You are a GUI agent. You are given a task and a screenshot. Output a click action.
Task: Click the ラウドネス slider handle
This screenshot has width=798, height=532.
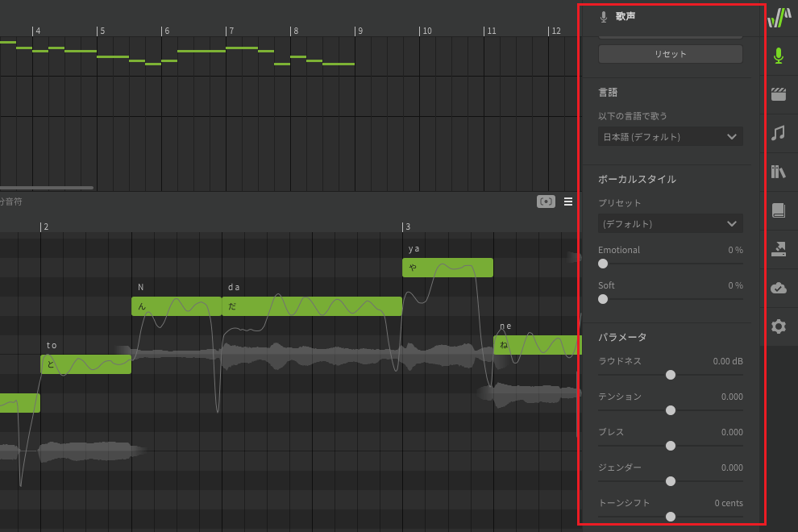click(671, 375)
